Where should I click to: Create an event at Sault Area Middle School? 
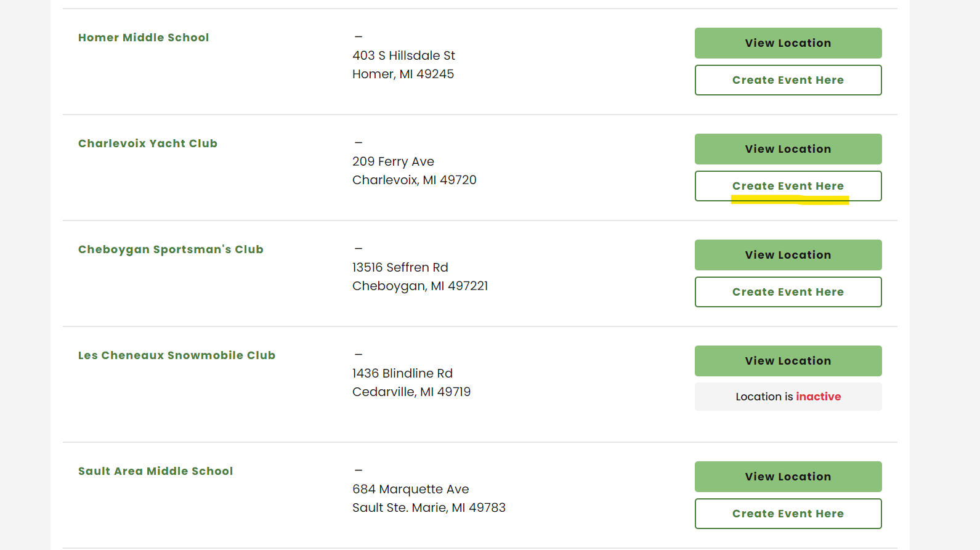click(x=788, y=514)
